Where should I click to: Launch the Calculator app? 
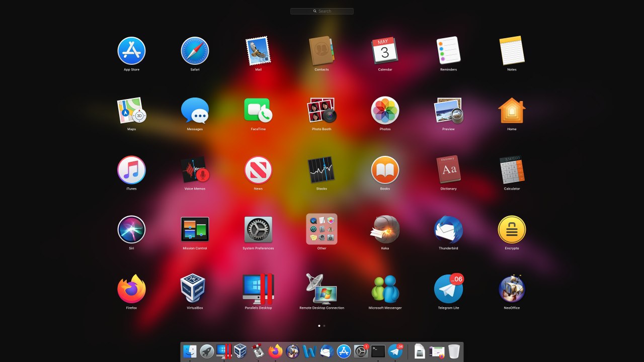[512, 170]
